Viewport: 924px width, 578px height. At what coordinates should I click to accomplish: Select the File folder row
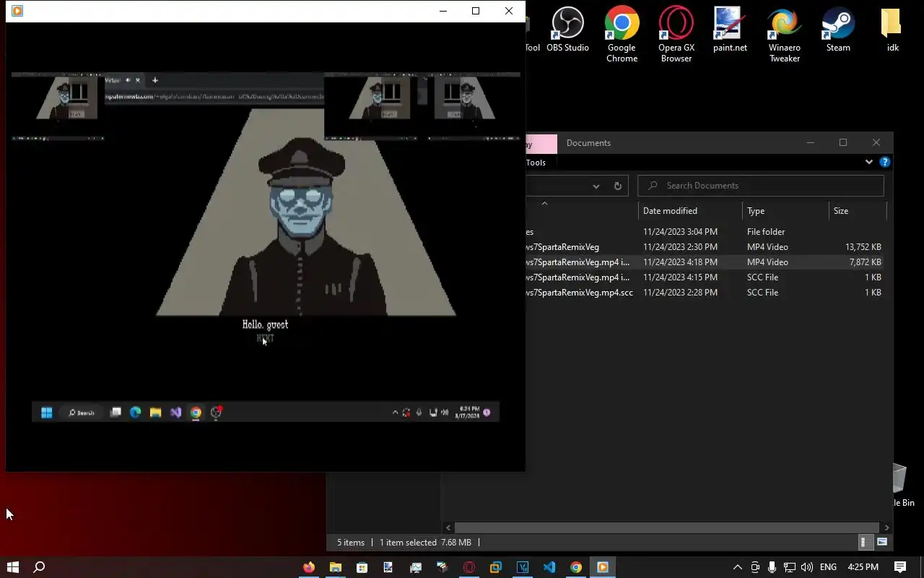coord(705,232)
